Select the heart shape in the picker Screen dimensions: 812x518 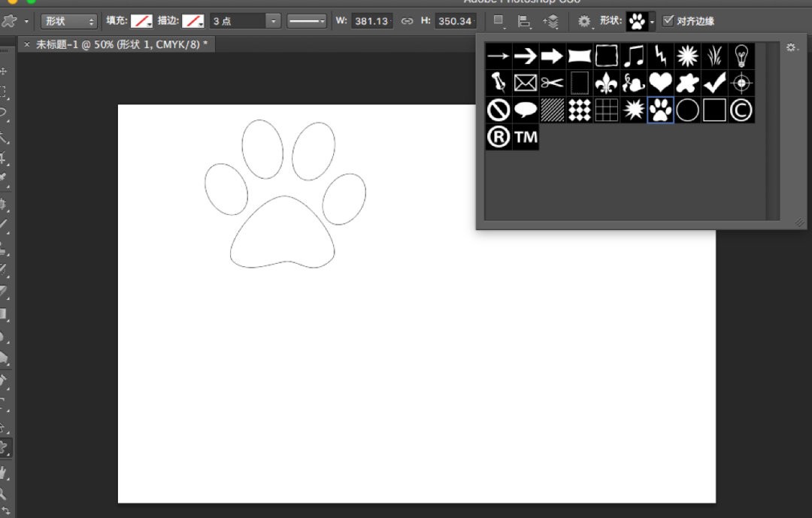click(660, 83)
